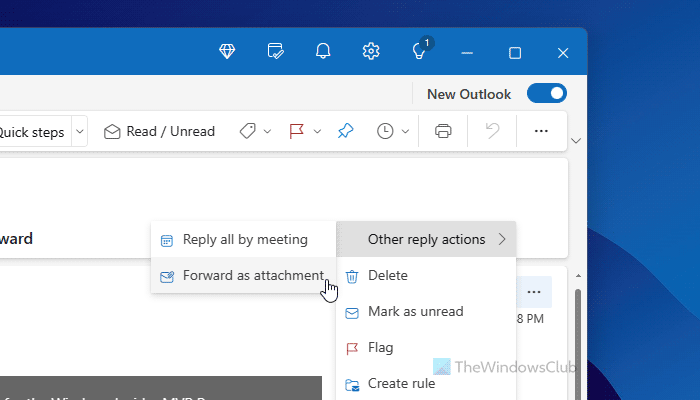Open the notifications bell
Screen dimensions: 700x400
[323, 51]
